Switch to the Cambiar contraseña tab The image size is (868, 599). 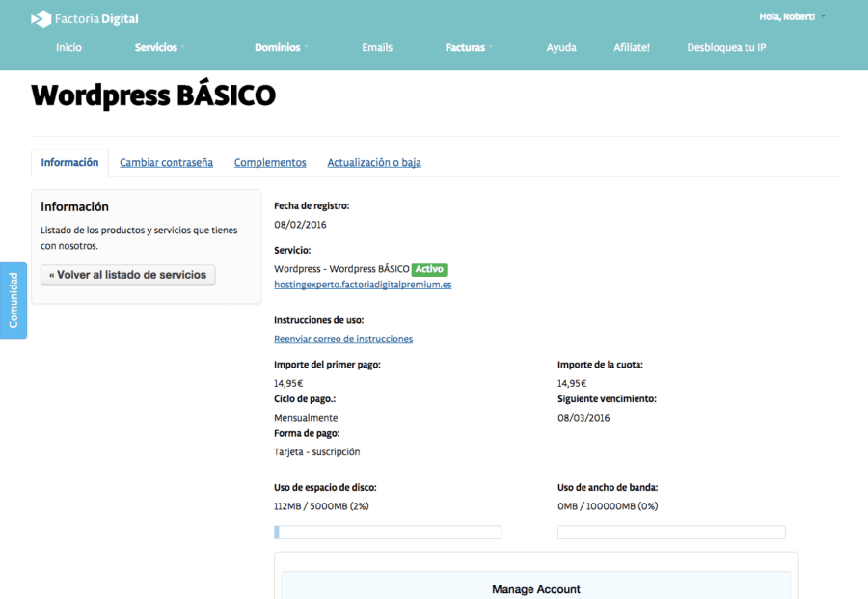pyautogui.click(x=166, y=163)
